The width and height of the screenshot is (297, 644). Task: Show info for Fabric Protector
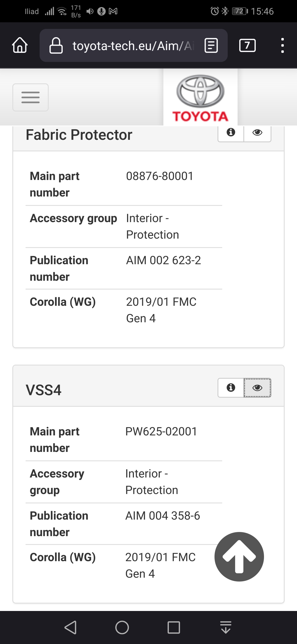[x=231, y=133]
